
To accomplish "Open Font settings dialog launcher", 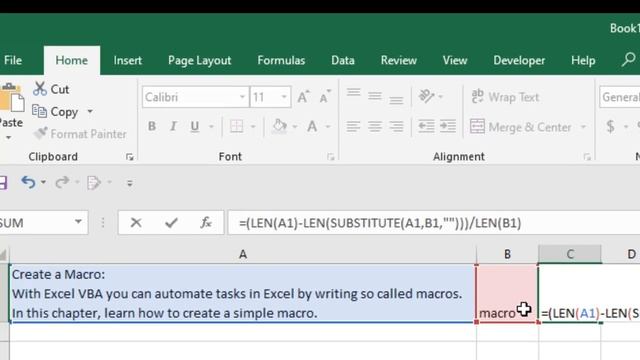I will coord(331,157).
